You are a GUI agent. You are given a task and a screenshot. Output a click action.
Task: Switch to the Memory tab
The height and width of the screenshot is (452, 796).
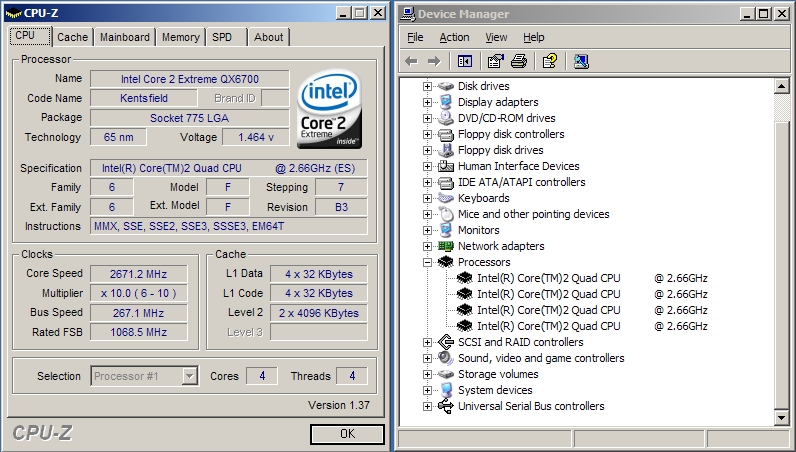pos(180,37)
